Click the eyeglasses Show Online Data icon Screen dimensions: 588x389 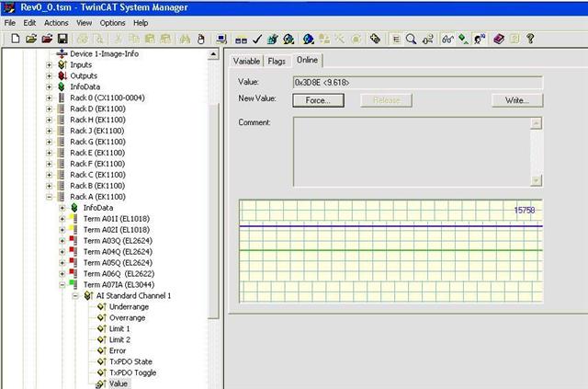pyautogui.click(x=447, y=39)
